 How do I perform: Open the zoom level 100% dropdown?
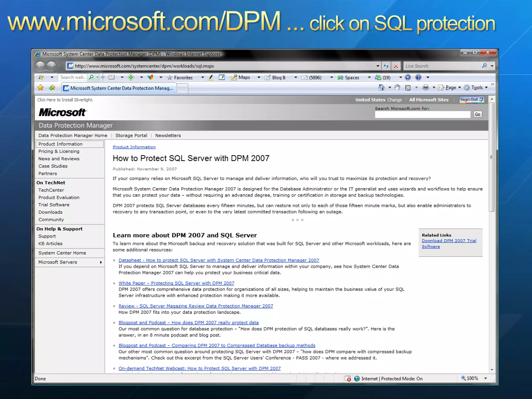(x=486, y=378)
